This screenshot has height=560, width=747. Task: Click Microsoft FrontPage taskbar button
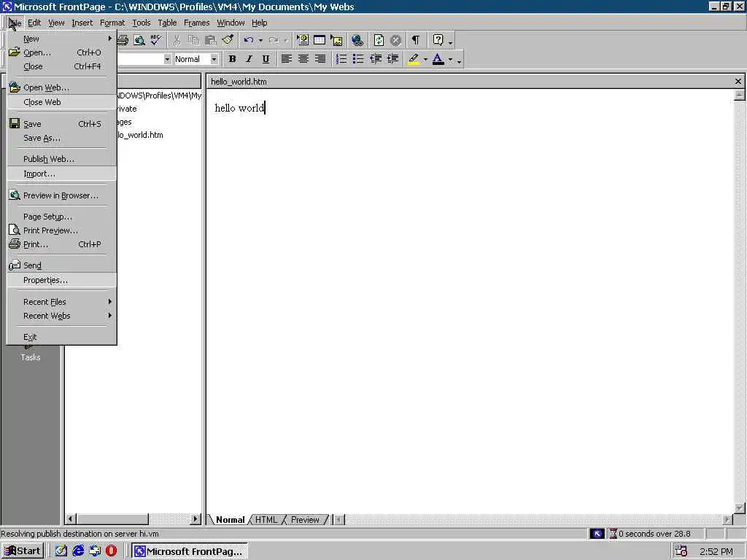(189, 551)
